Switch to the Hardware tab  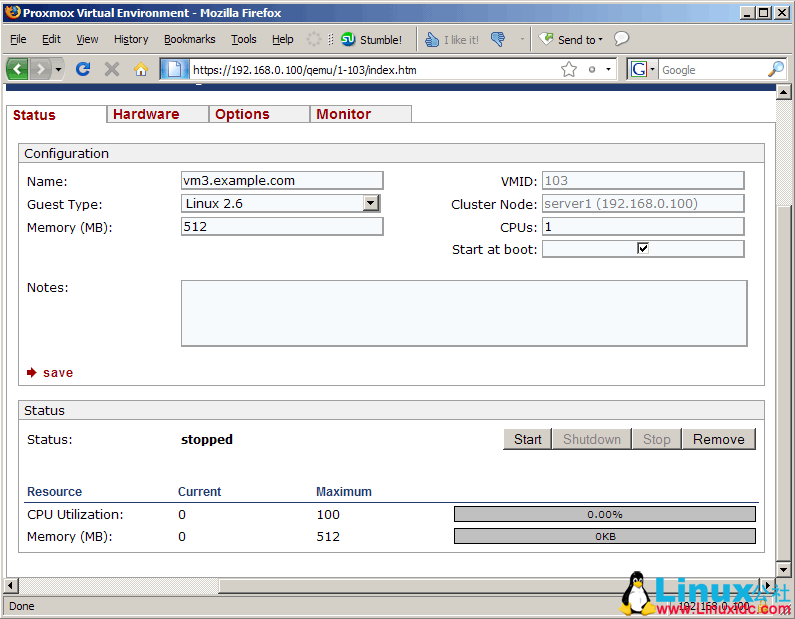(146, 114)
